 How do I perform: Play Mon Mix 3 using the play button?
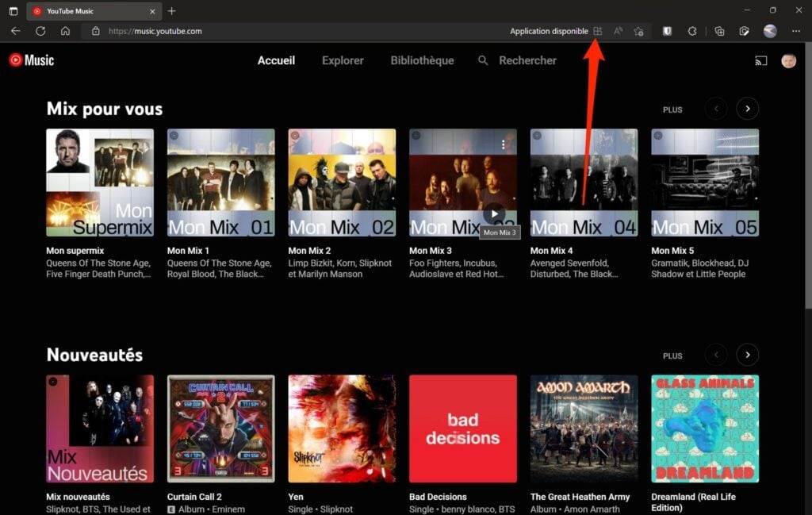point(495,213)
